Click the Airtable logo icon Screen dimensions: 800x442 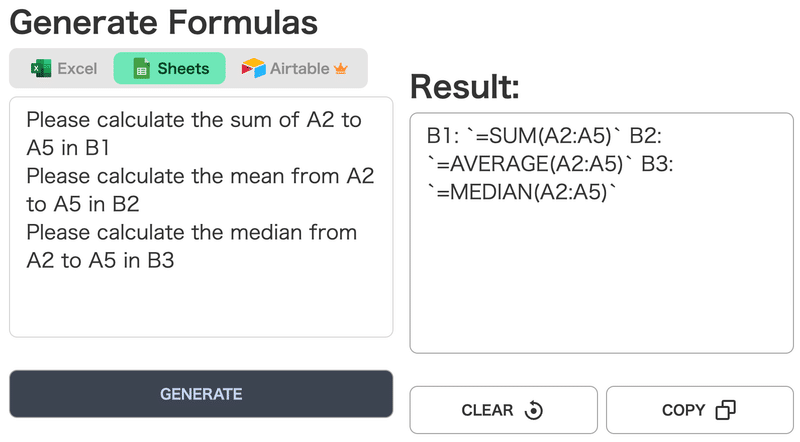pos(254,68)
